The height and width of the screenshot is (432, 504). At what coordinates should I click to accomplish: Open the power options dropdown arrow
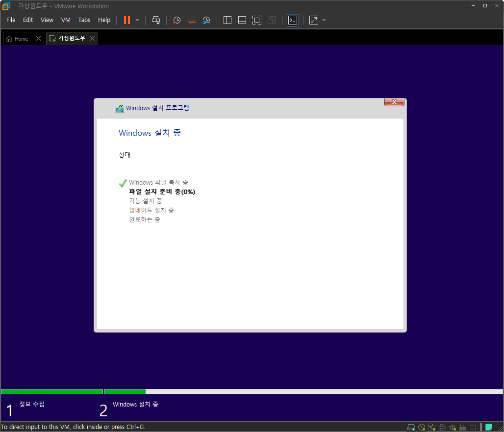click(137, 20)
